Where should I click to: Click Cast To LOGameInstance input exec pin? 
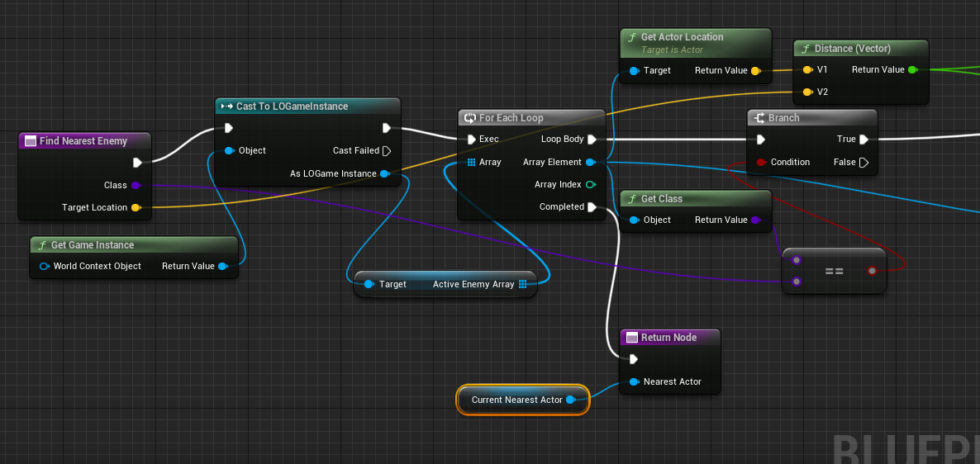click(x=229, y=128)
